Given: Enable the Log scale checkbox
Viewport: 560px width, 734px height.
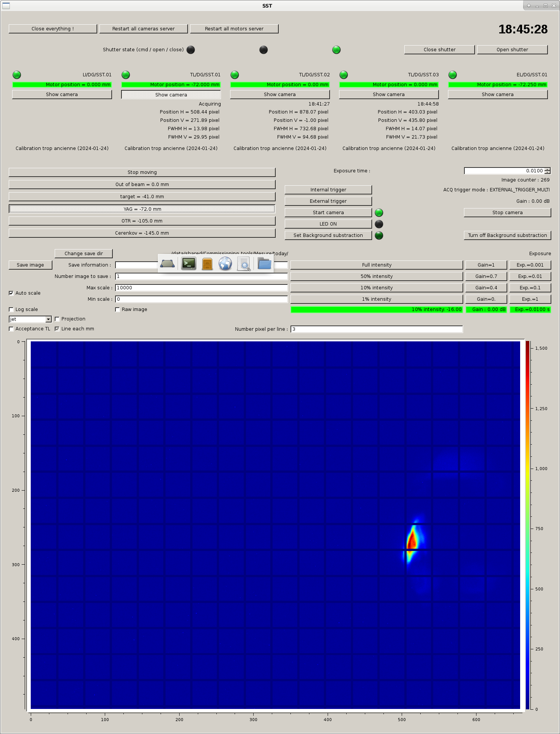Looking at the screenshot, I should (11, 309).
